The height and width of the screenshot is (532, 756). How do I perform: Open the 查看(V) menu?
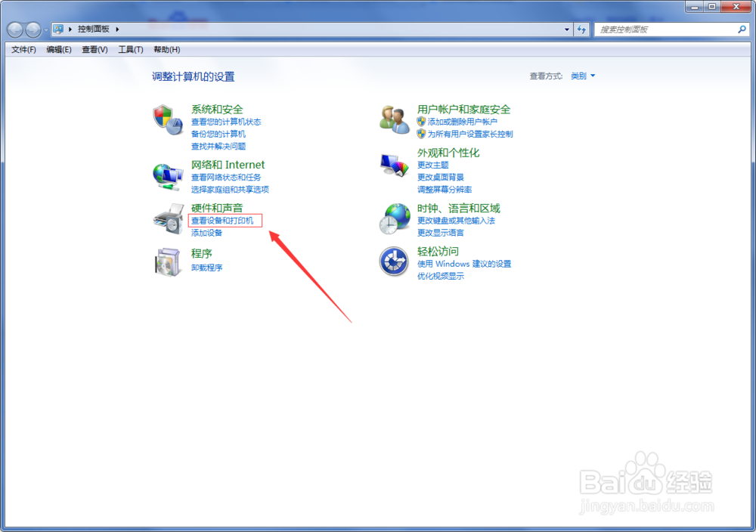tap(94, 50)
